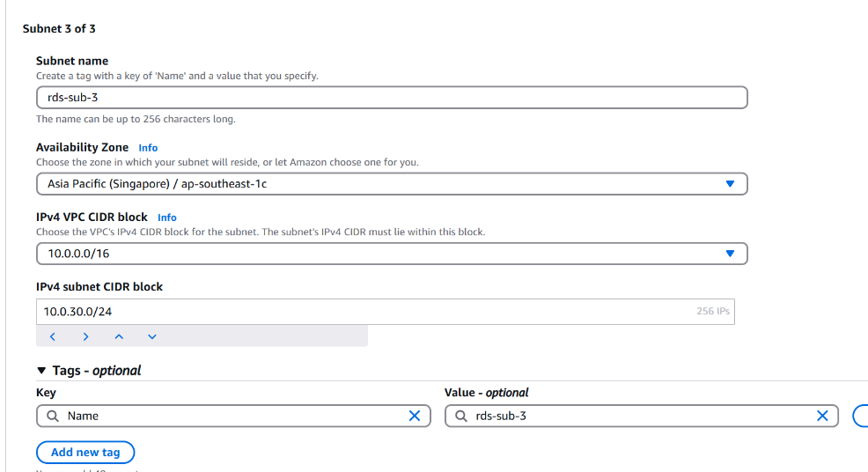Click the previous CIDR left arrow
The image size is (868, 472).
point(53,336)
